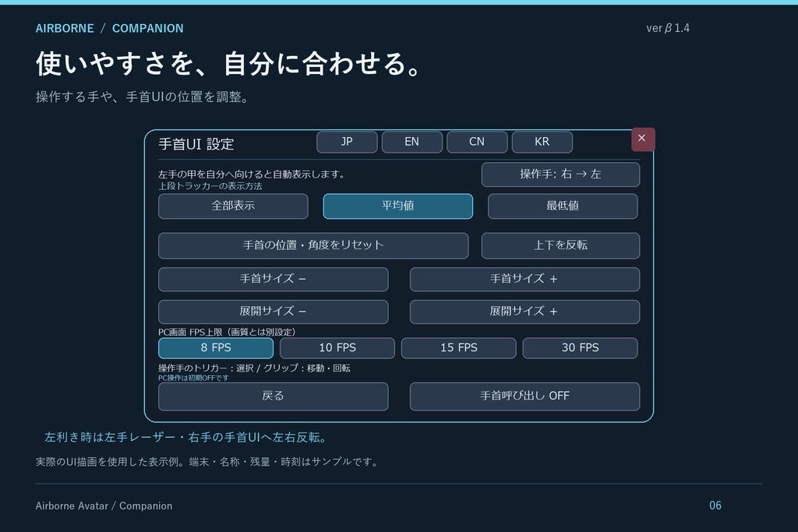The width and height of the screenshot is (798, 532).
Task: Toggle 手首呼び出し OFF button
Action: (x=524, y=396)
